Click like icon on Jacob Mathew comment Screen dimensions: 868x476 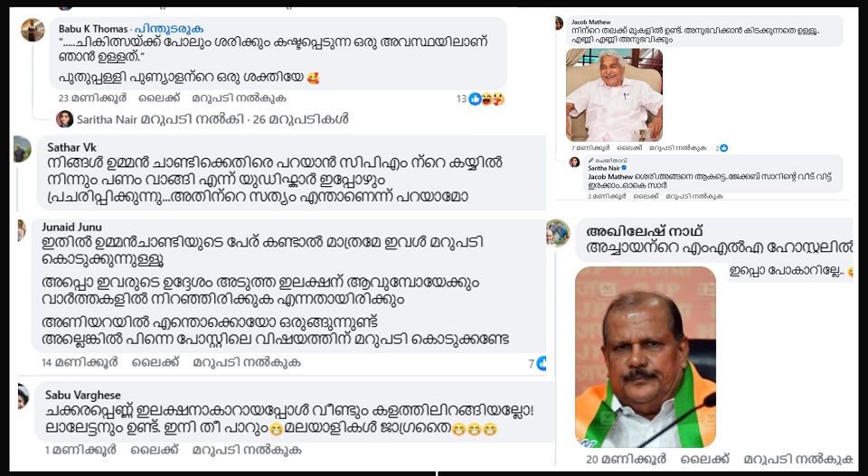(723, 148)
